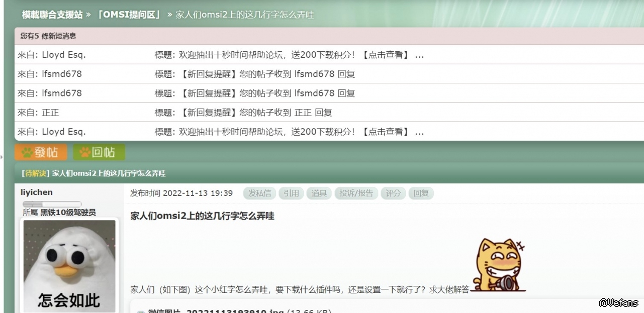Viewport: 644px width, 313px height.
Task: Click the thread title in the breadcrumb
Action: pyautogui.click(x=244, y=15)
